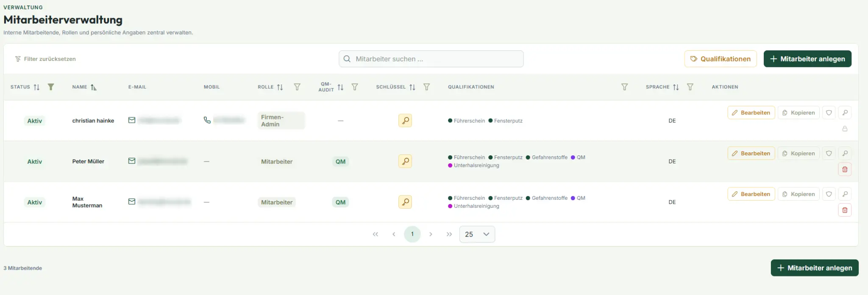Sort by the QM-Audit column

340,87
